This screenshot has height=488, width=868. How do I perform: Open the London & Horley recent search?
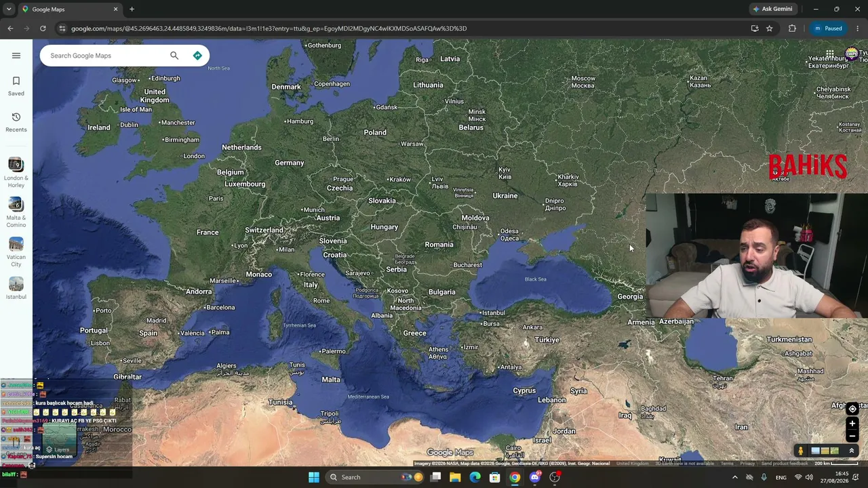click(x=16, y=173)
